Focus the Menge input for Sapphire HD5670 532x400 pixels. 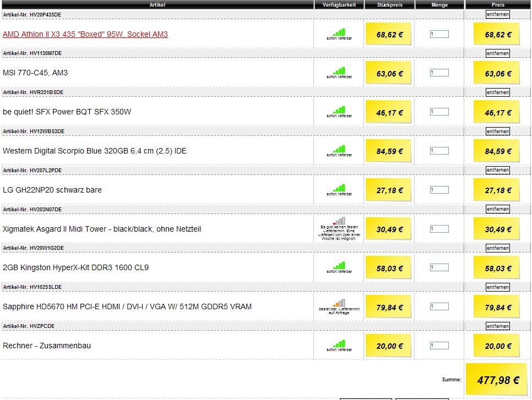(x=439, y=306)
